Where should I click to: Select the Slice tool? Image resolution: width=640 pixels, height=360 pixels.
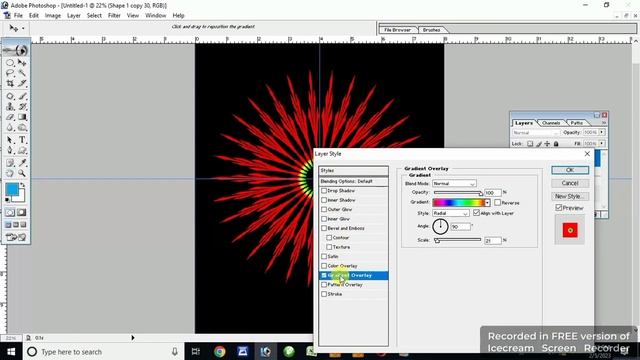[22, 83]
